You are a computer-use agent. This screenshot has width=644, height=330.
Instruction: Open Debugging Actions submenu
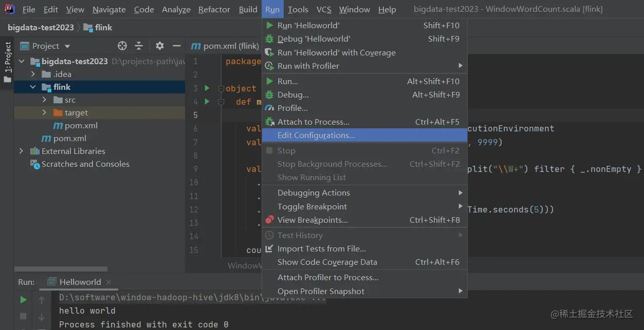pyautogui.click(x=364, y=192)
